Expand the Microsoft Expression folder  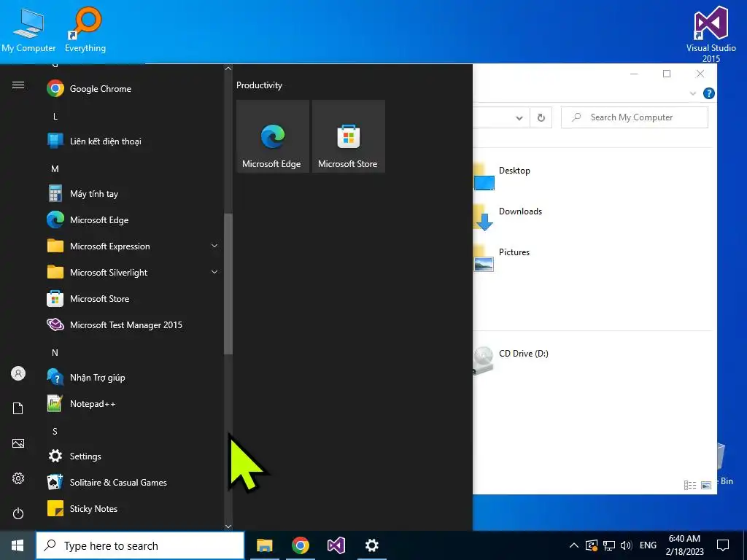tap(214, 246)
